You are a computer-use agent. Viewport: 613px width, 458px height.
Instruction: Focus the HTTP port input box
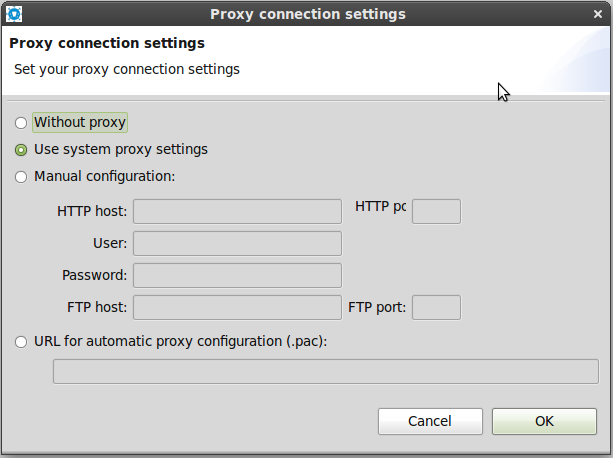click(x=436, y=211)
